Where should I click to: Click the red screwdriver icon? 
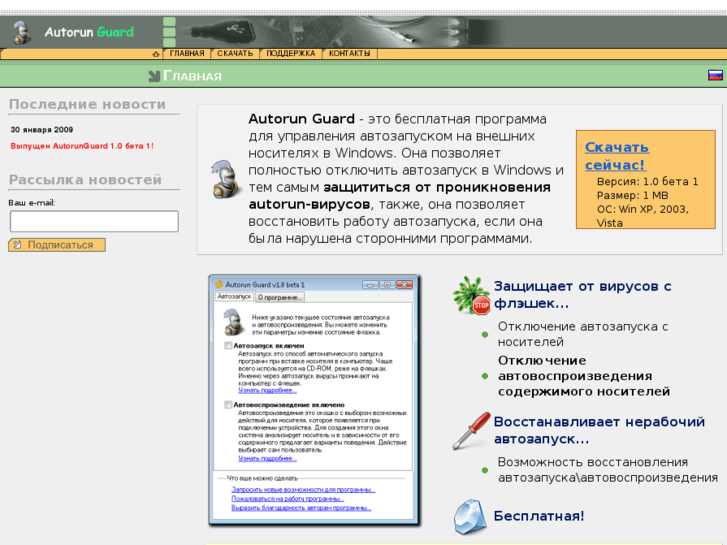(x=472, y=430)
